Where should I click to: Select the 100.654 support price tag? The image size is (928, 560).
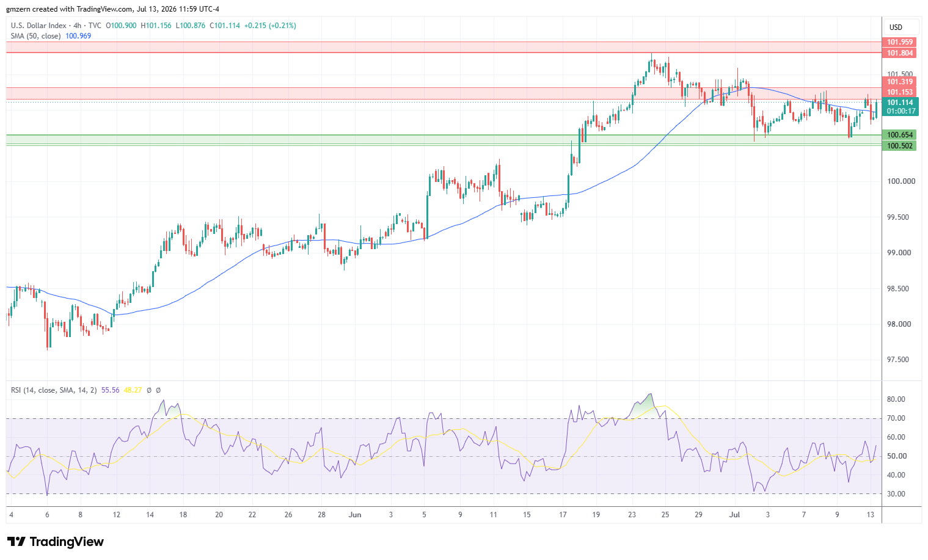click(x=899, y=135)
